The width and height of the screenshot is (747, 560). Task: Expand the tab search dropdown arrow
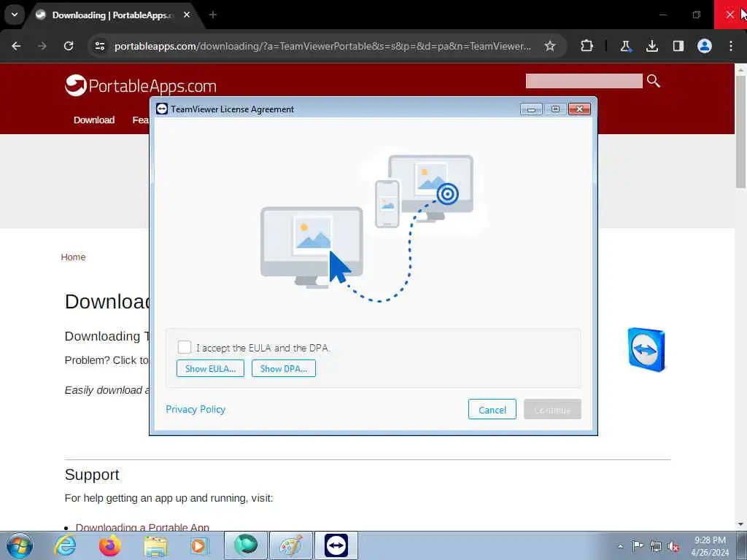pyautogui.click(x=15, y=15)
